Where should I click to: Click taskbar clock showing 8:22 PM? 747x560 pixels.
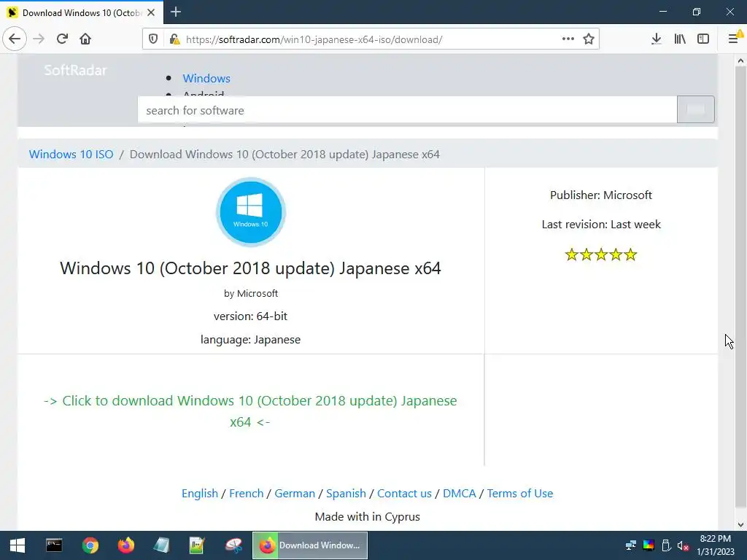(716, 545)
